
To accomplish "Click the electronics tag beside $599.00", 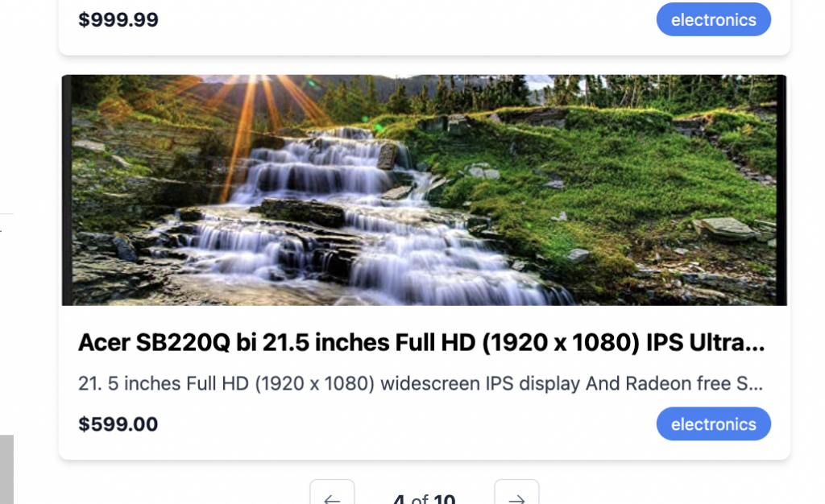I will point(714,423).
